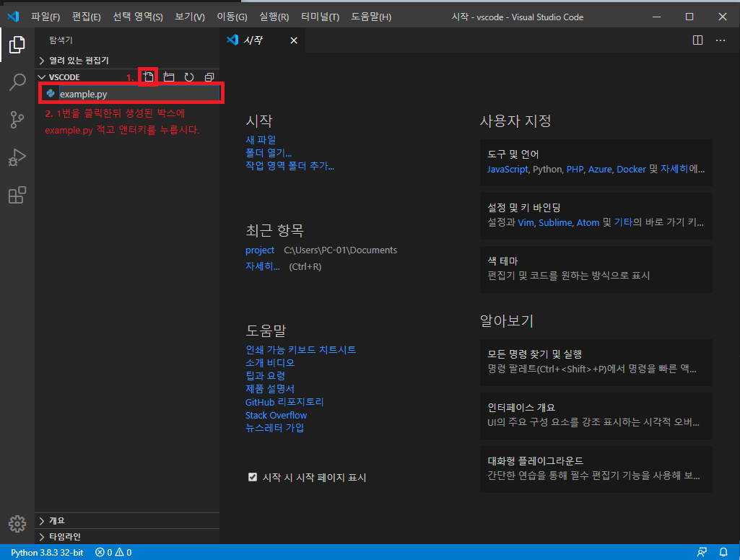Screen dimensions: 740x560
Task: Open the 선택 영역(S) menu
Action: pyautogui.click(x=138, y=17)
